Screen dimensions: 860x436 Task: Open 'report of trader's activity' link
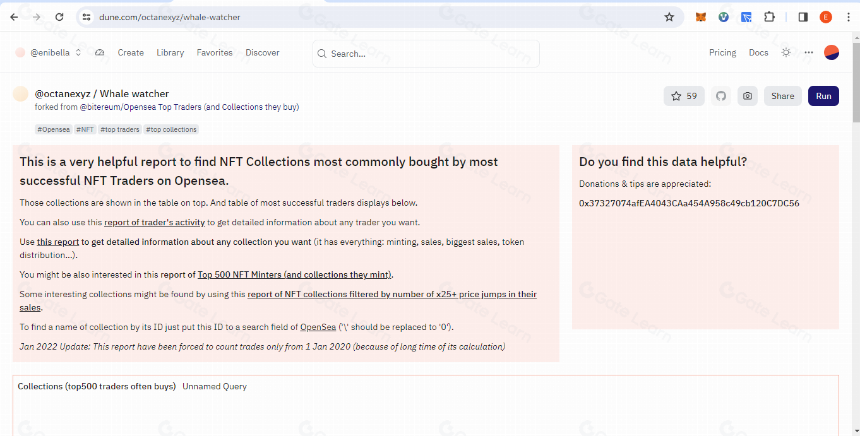click(154, 222)
